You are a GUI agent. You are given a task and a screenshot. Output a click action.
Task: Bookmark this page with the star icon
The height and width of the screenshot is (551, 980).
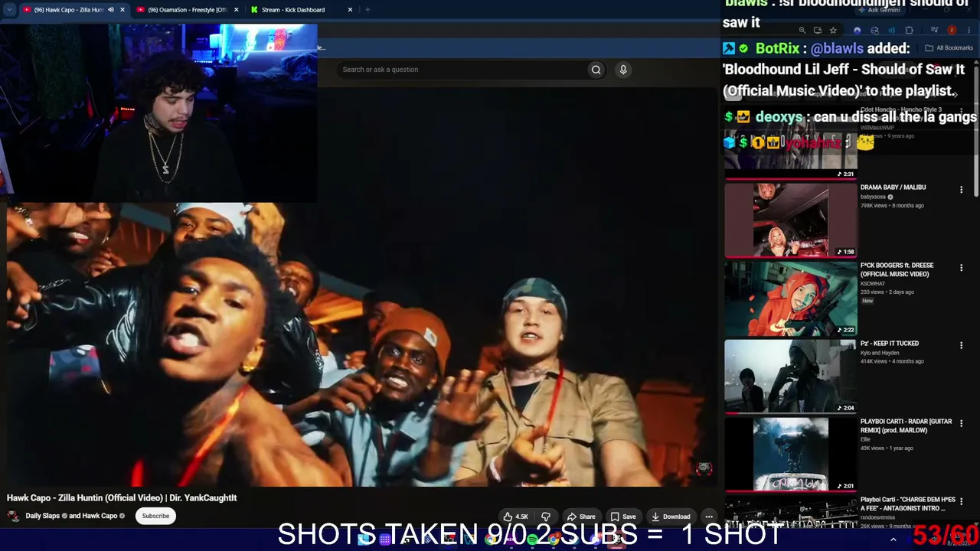click(x=833, y=31)
